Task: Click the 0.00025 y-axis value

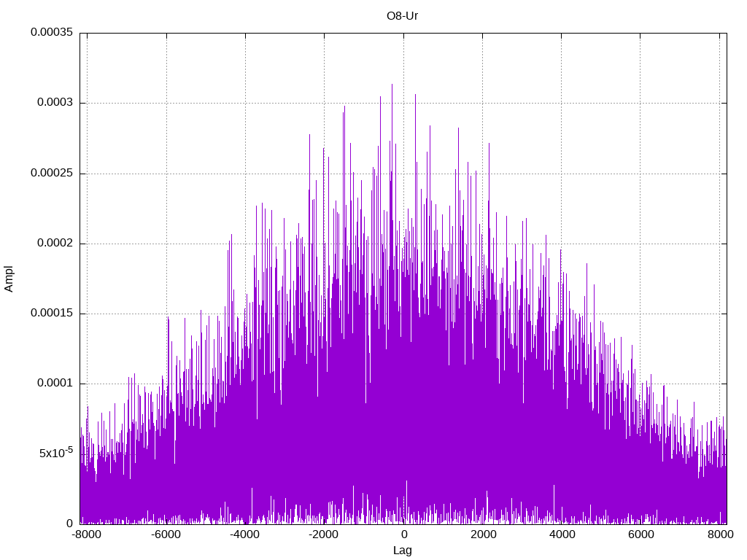Action: pyautogui.click(x=52, y=173)
